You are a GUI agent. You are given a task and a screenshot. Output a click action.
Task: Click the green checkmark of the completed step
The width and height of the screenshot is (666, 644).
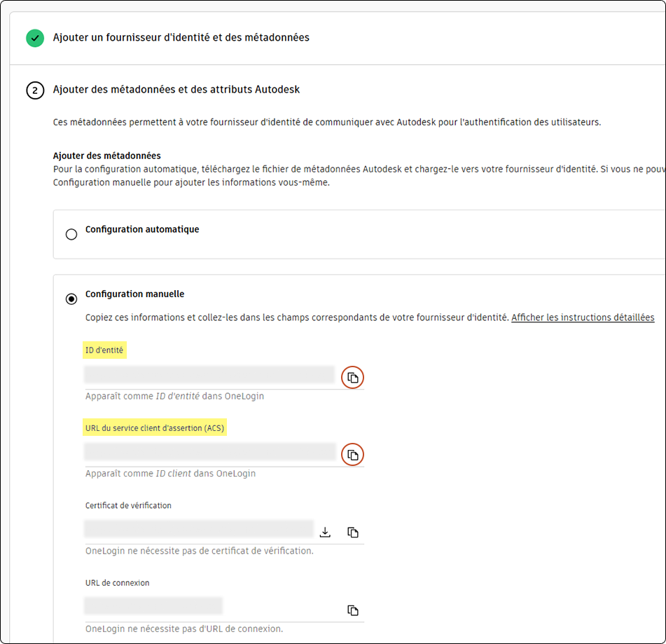[x=34, y=39]
